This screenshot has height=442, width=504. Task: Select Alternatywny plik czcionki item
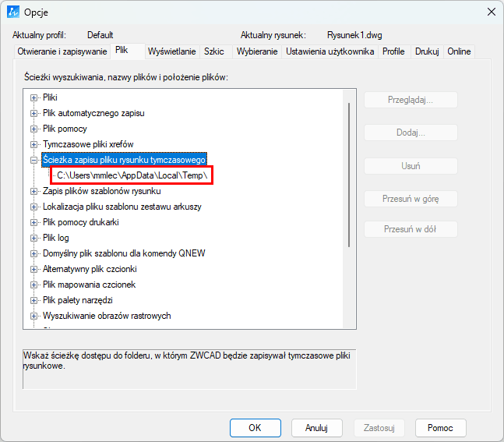point(90,269)
